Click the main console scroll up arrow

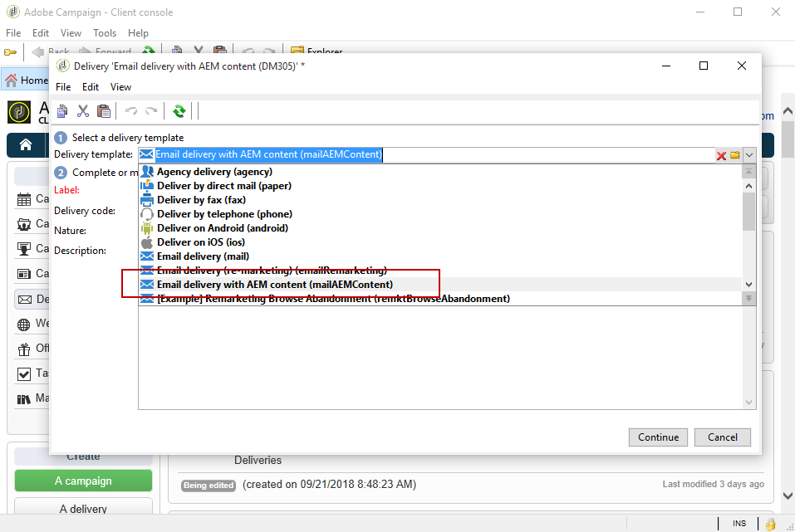[788, 110]
